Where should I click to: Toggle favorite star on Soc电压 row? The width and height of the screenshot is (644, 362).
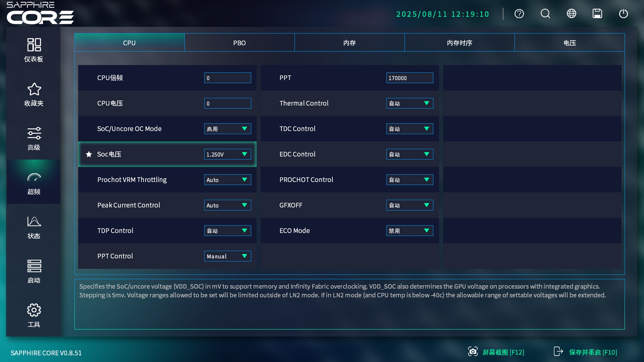tap(89, 154)
